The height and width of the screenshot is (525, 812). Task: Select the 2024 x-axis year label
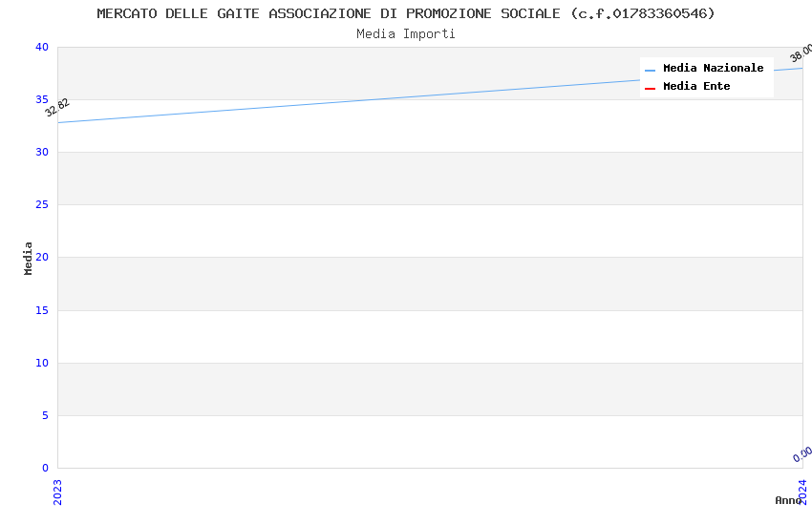[x=802, y=491]
